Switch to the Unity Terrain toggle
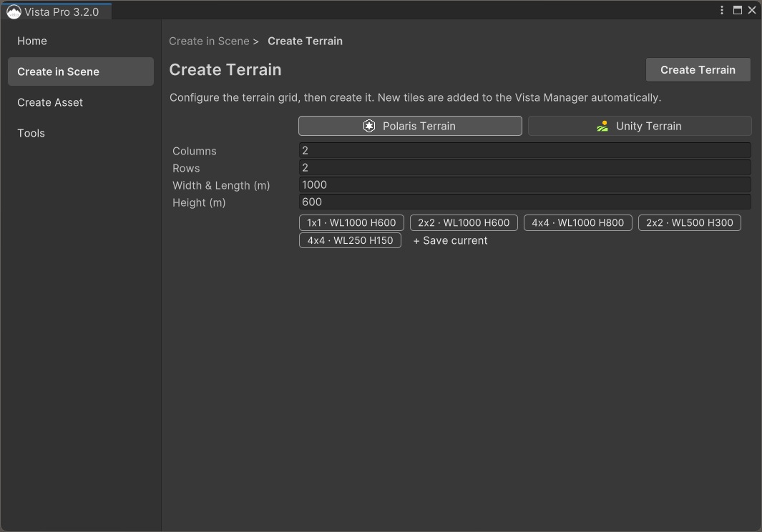 (x=640, y=126)
